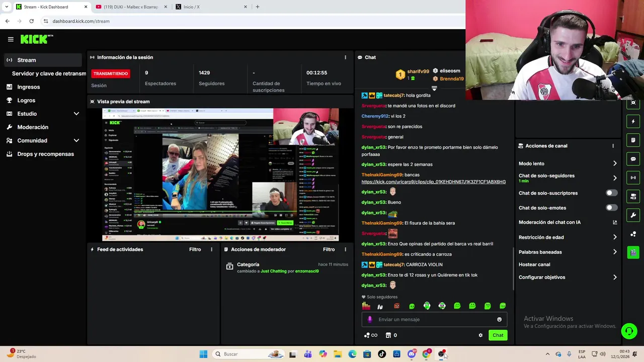Image resolution: width=644 pixels, height=362 pixels.
Task: Open the Feed de actividades options menu
Action: point(211,249)
